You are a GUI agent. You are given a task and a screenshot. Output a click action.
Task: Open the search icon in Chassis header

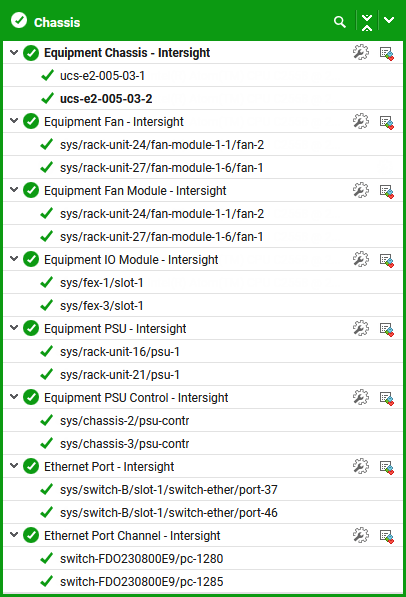pyautogui.click(x=339, y=22)
